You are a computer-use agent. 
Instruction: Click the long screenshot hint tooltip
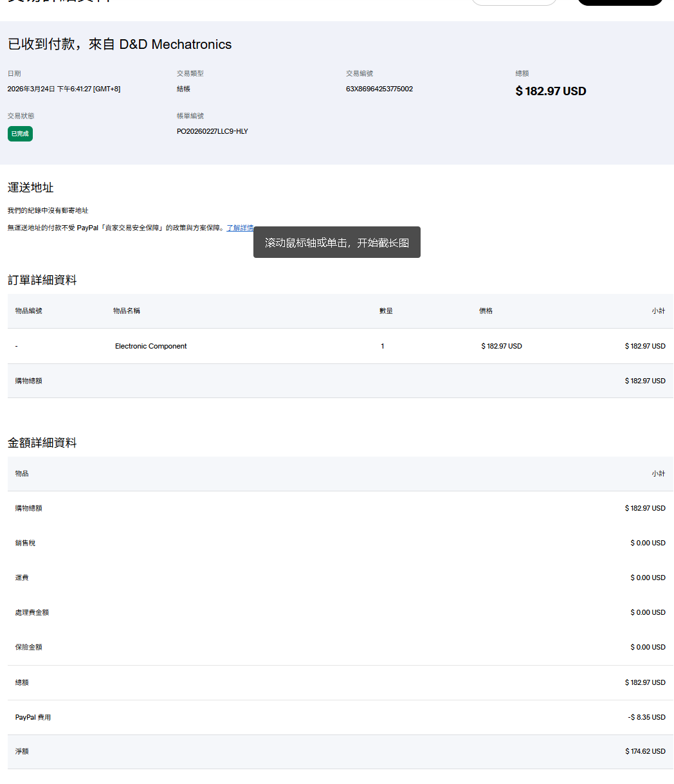point(336,242)
